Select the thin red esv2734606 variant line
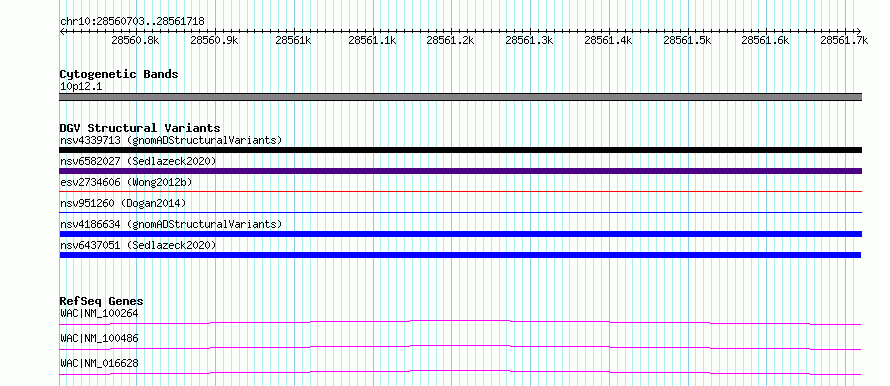Image resolution: width=890 pixels, height=386 pixels. point(461,192)
